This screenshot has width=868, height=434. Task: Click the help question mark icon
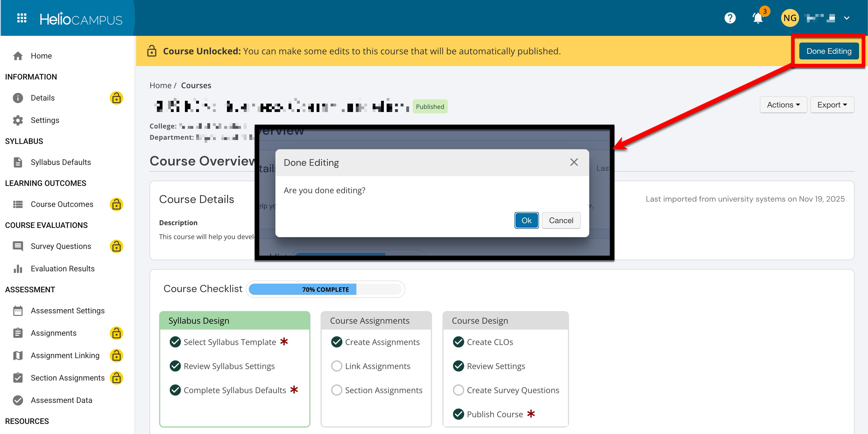pyautogui.click(x=730, y=18)
